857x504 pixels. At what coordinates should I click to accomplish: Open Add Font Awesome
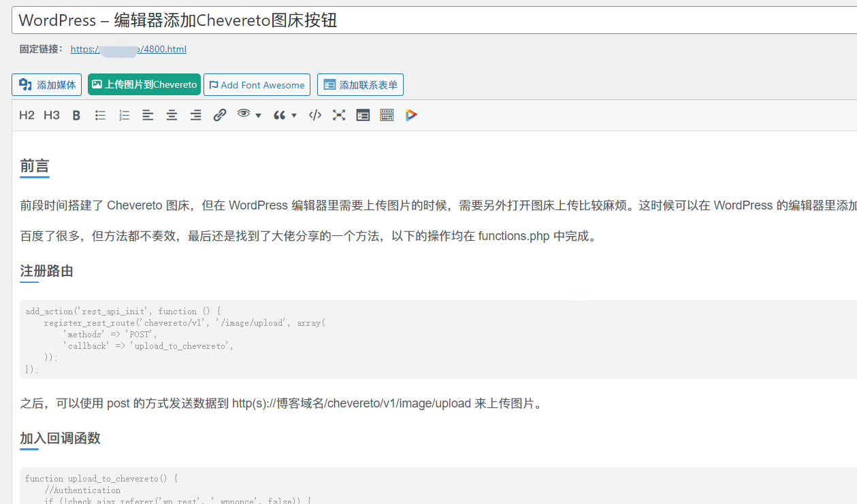pyautogui.click(x=257, y=85)
